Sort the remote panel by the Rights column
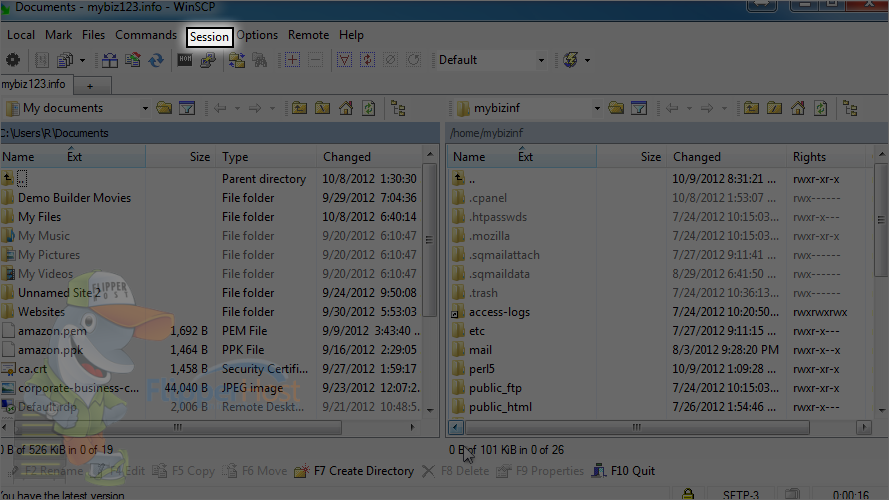 tap(828, 156)
